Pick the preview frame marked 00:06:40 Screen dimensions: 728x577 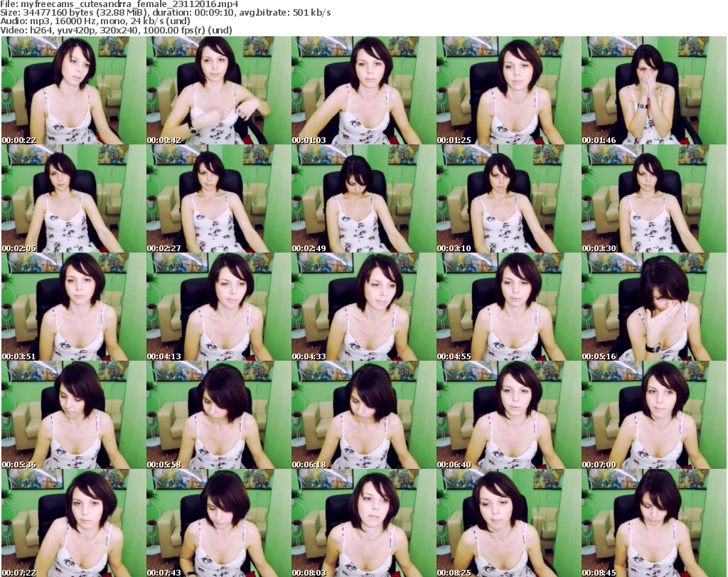508,415
